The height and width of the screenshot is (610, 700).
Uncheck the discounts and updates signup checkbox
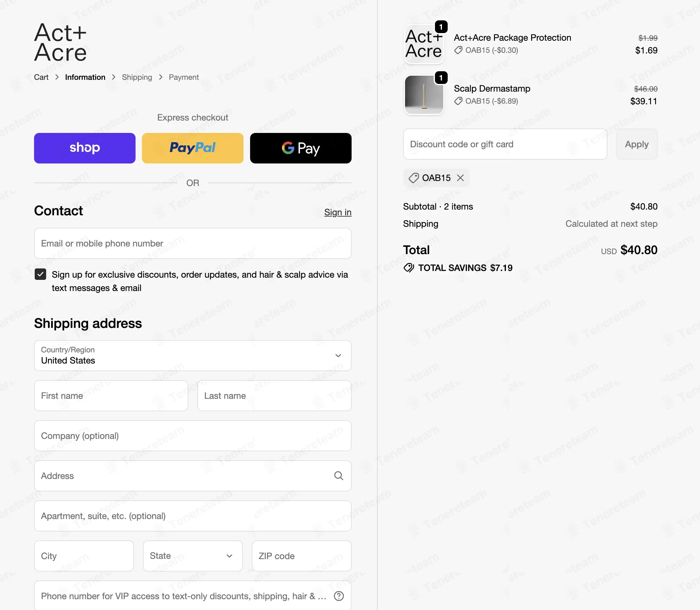point(40,274)
